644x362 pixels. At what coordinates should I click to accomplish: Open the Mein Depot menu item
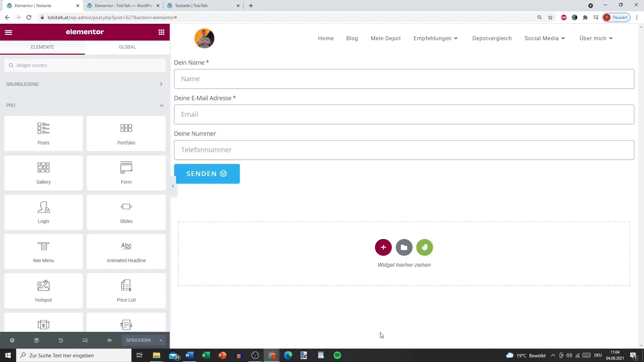[x=386, y=39]
